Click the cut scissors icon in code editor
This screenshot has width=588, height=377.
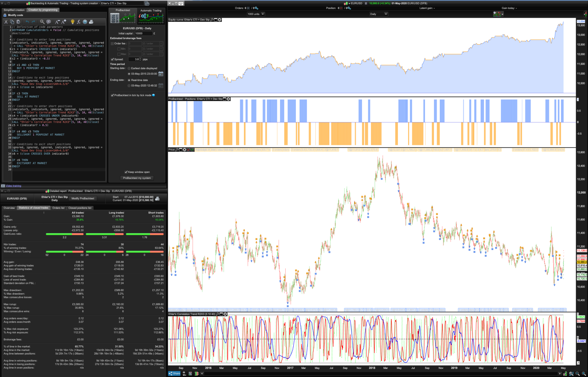6,22
